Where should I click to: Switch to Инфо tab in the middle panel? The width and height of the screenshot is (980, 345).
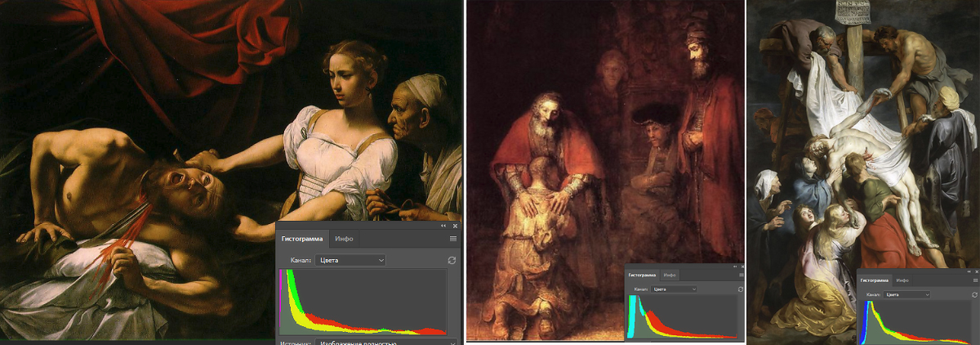[x=670, y=275]
